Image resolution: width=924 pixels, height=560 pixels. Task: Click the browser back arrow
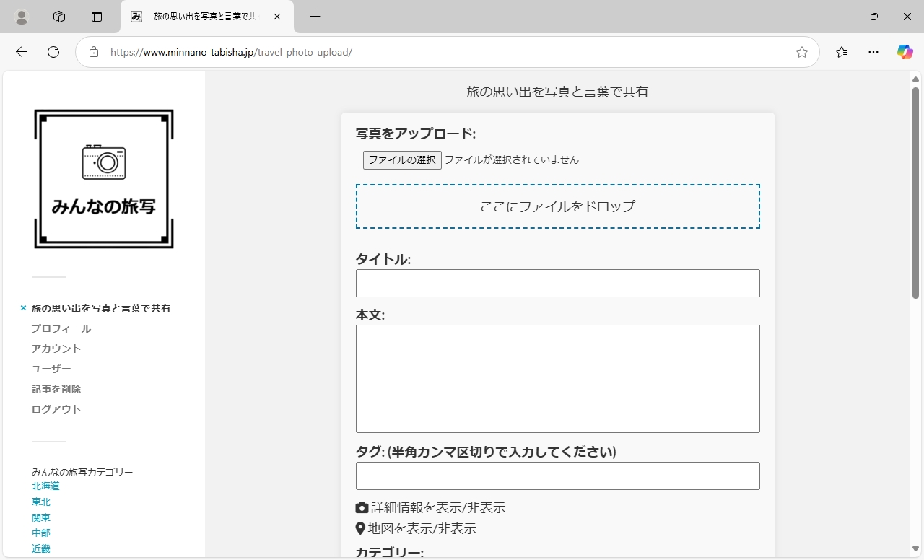pyautogui.click(x=22, y=52)
